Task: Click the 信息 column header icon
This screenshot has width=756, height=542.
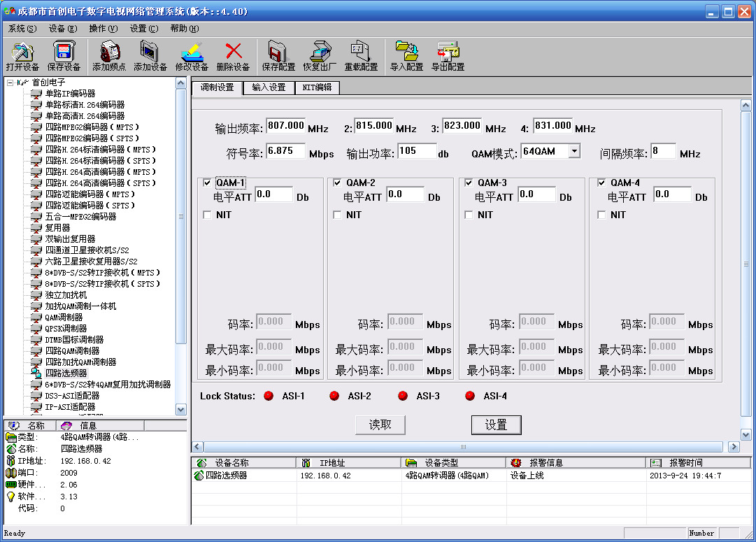Action: [x=66, y=425]
